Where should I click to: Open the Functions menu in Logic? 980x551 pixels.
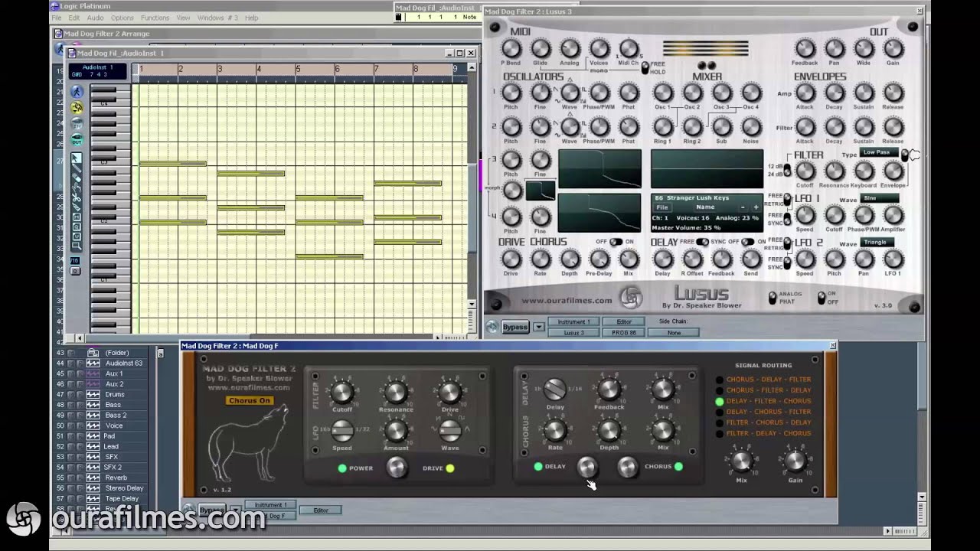155,18
